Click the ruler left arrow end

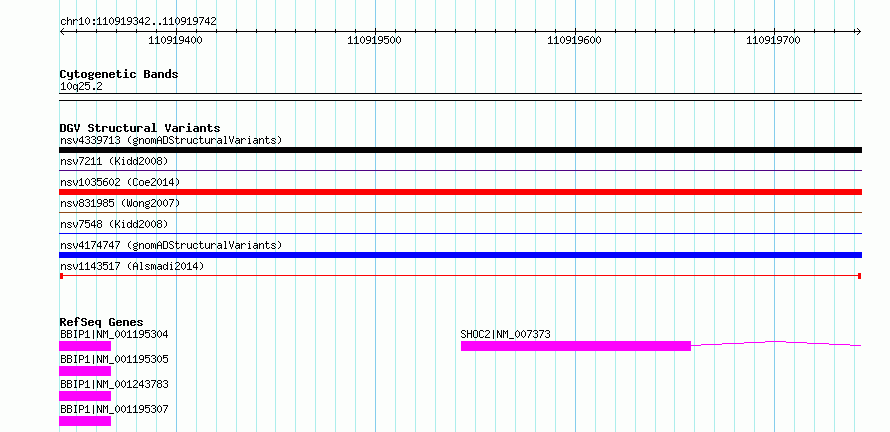[62, 32]
